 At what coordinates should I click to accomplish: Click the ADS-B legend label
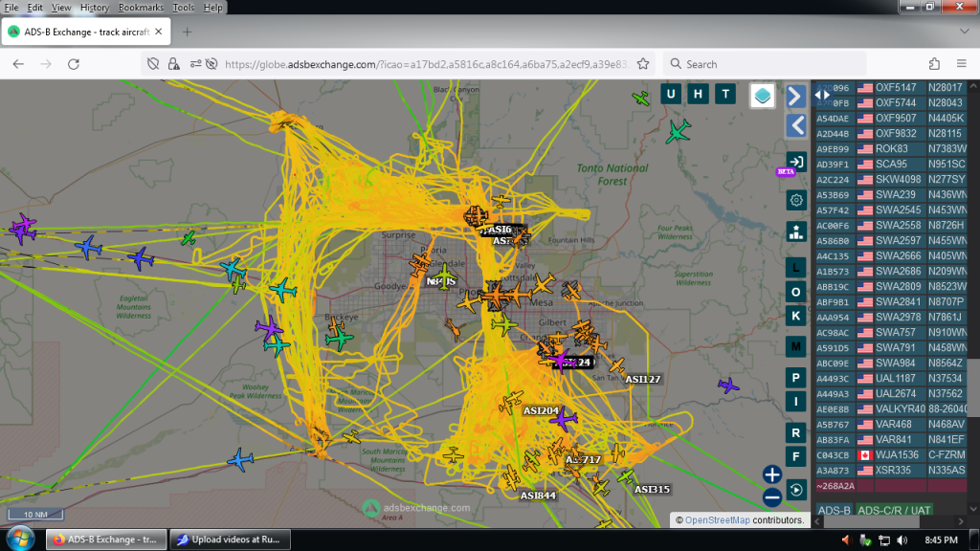pos(834,511)
